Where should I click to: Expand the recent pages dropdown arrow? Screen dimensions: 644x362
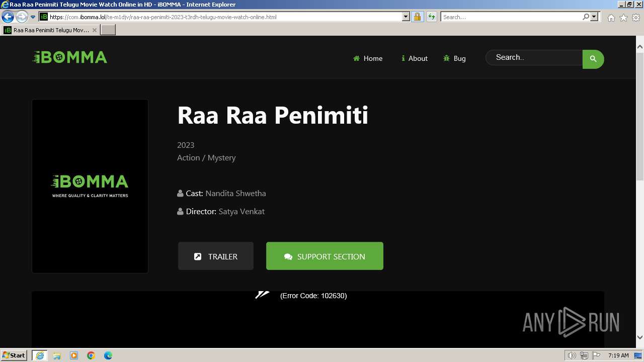click(x=33, y=17)
